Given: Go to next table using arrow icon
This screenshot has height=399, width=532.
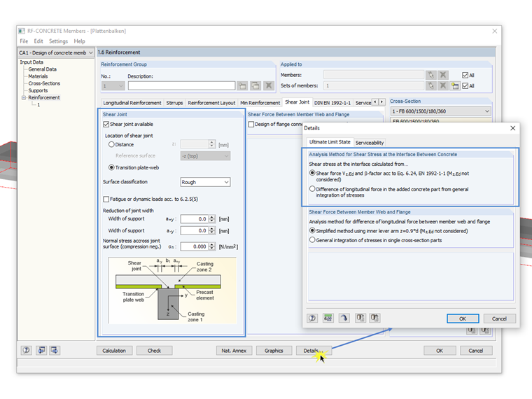Looking at the screenshot, I should (x=55, y=350).
